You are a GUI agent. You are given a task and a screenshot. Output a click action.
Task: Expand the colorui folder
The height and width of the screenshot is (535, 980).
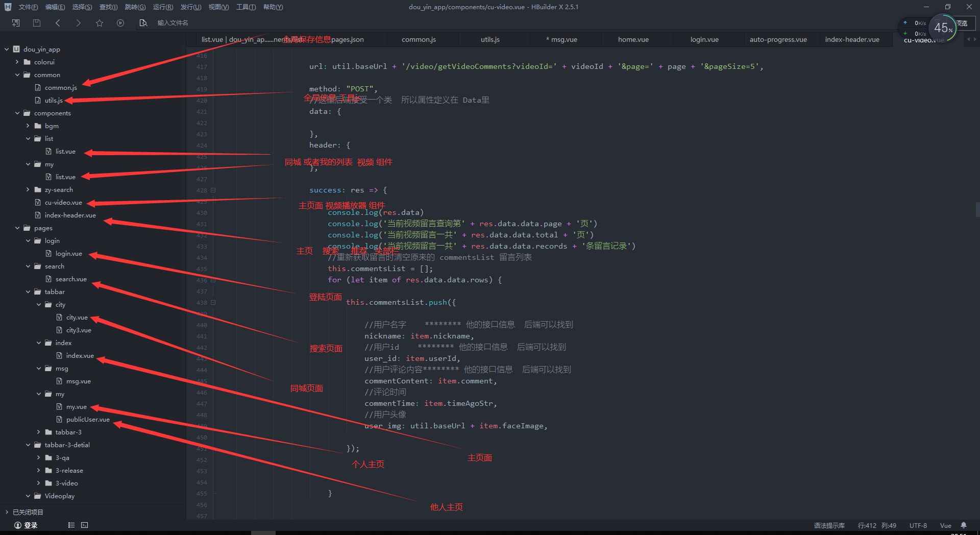tap(17, 62)
